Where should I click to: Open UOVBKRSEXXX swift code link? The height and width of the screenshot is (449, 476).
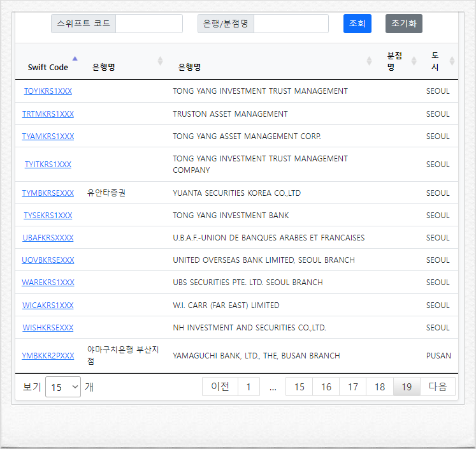pos(48,260)
